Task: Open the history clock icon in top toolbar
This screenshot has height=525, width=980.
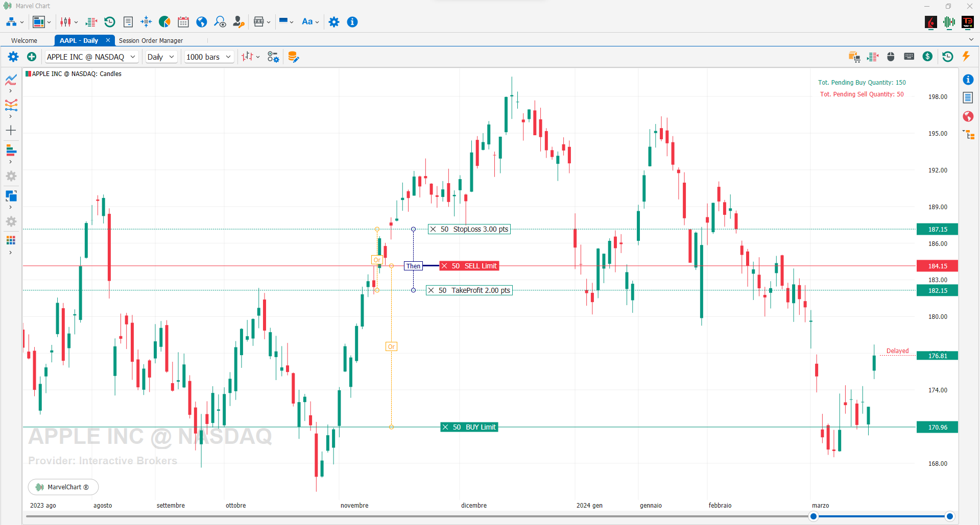Action: pyautogui.click(x=109, y=22)
